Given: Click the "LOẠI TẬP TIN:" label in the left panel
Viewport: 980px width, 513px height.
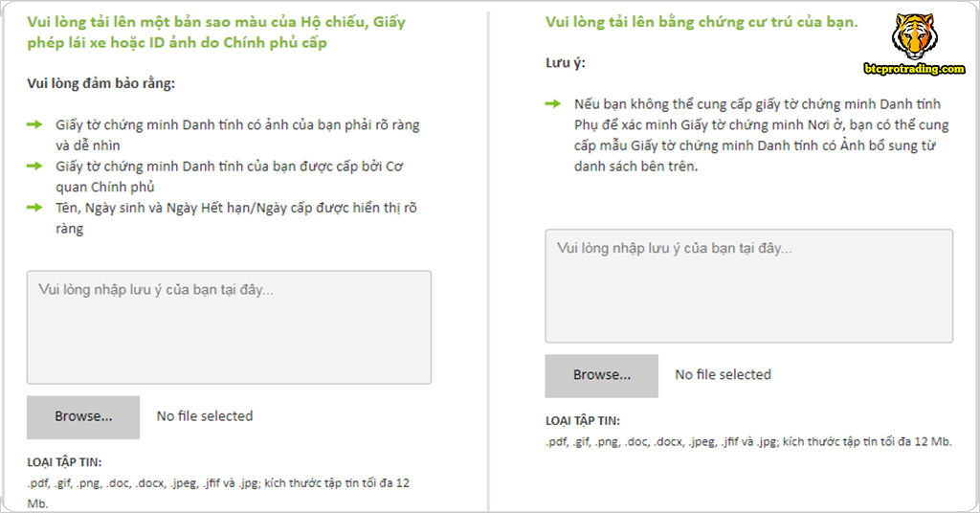Looking at the screenshot, I should tap(64, 463).
